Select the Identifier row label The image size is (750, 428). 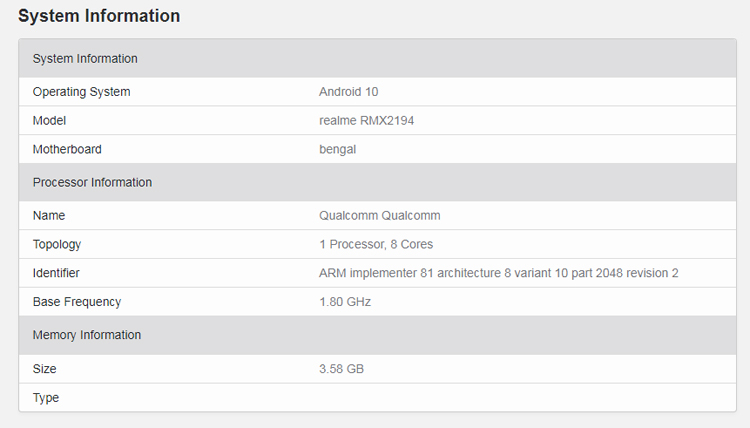pos(56,273)
